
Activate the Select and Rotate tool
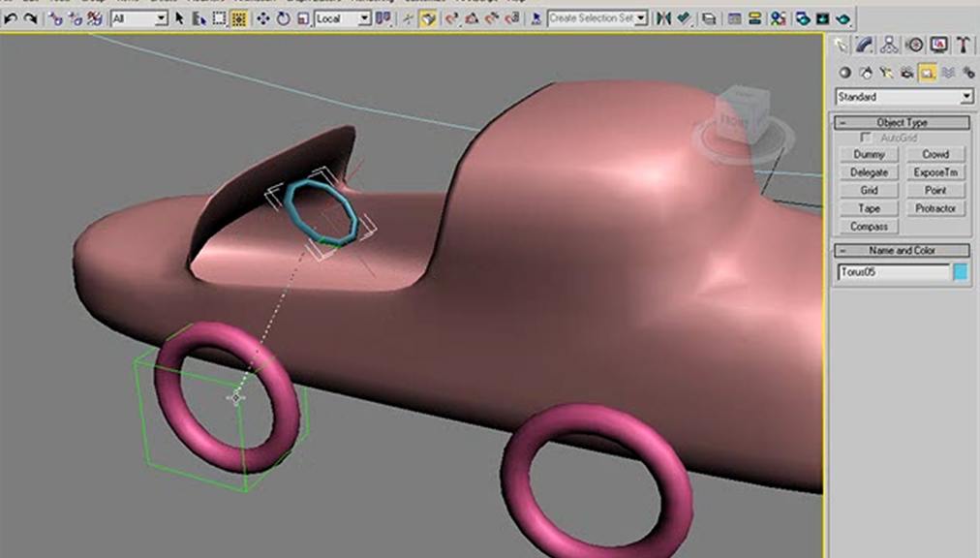coord(284,18)
